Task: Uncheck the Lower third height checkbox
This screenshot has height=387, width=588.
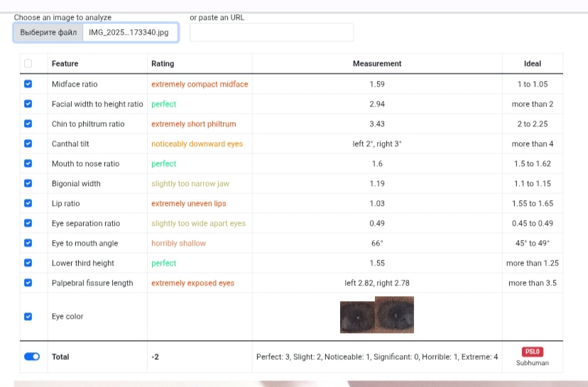Action: click(x=28, y=263)
